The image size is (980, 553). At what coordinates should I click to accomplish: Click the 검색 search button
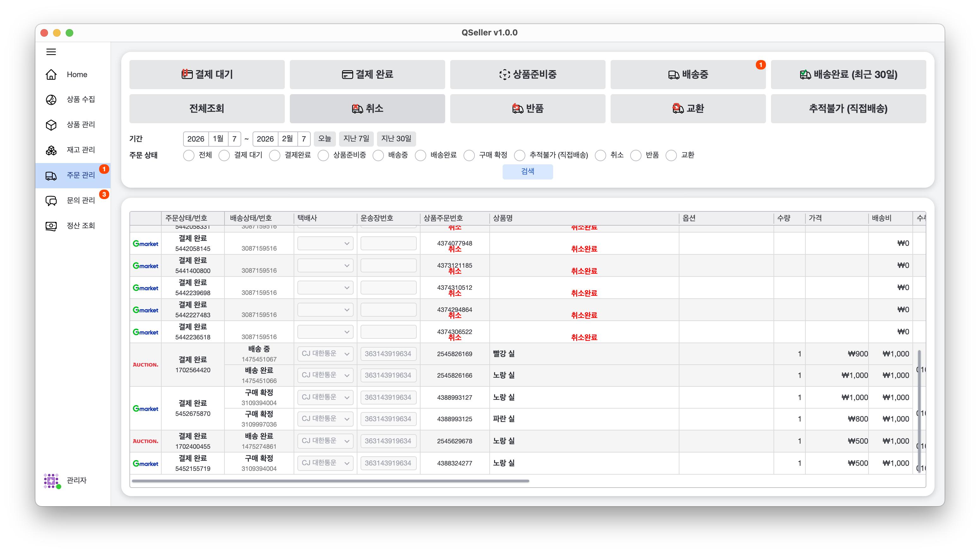(x=528, y=171)
